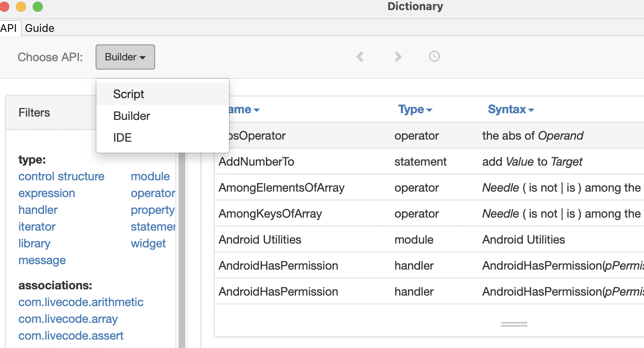Filter by control structure type
The image size is (644, 348).
click(x=61, y=177)
